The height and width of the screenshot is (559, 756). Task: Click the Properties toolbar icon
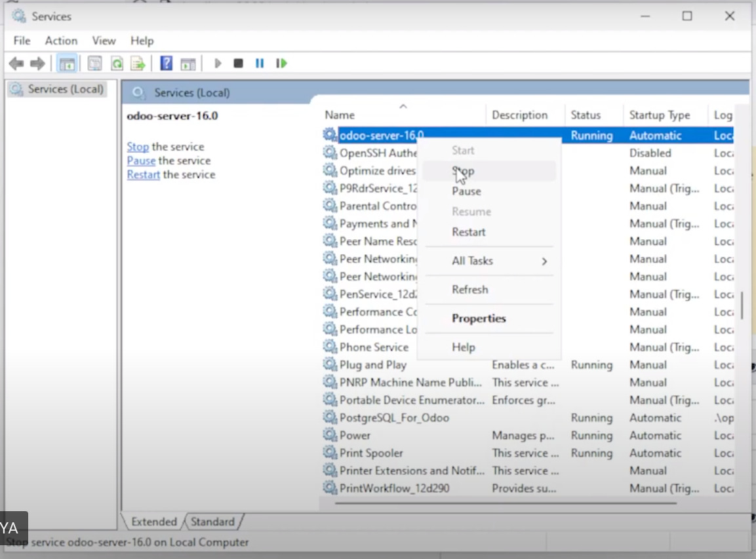click(x=95, y=64)
